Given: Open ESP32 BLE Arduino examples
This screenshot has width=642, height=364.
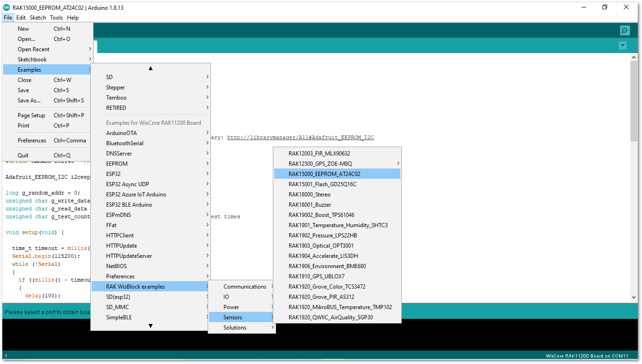Looking at the screenshot, I should [x=151, y=205].
